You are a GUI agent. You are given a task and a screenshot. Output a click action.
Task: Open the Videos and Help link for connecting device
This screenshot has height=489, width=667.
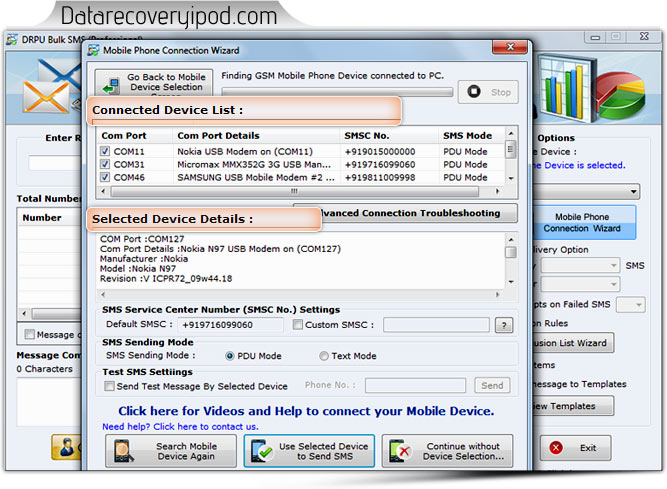pos(306,411)
